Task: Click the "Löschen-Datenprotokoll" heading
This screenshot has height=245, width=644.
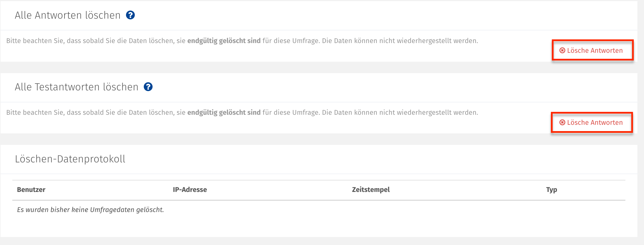Action: [x=70, y=159]
